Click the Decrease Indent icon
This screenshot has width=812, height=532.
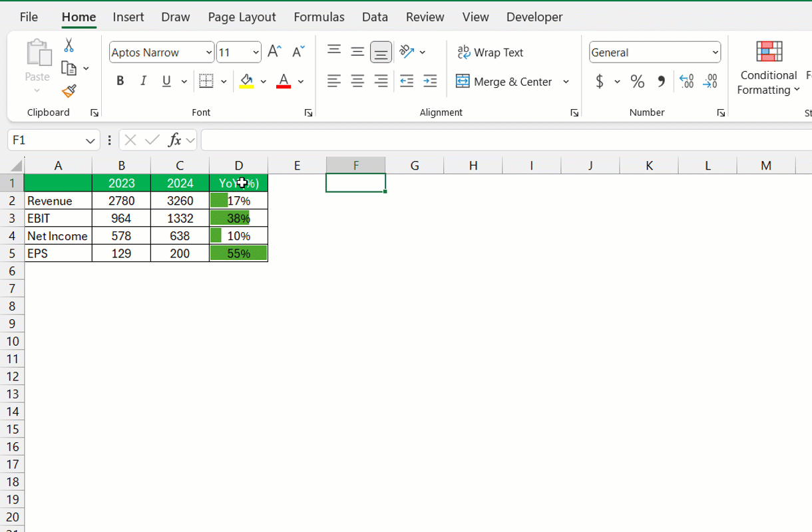click(x=407, y=81)
